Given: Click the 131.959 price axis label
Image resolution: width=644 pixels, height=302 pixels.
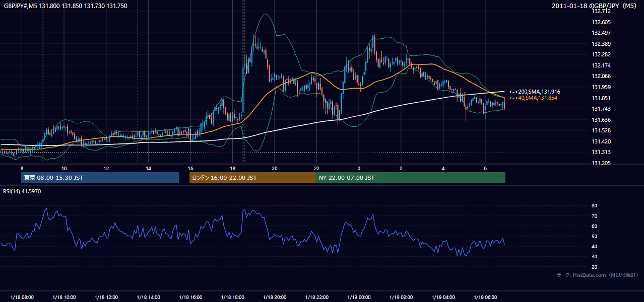Looking at the screenshot, I should [602, 87].
